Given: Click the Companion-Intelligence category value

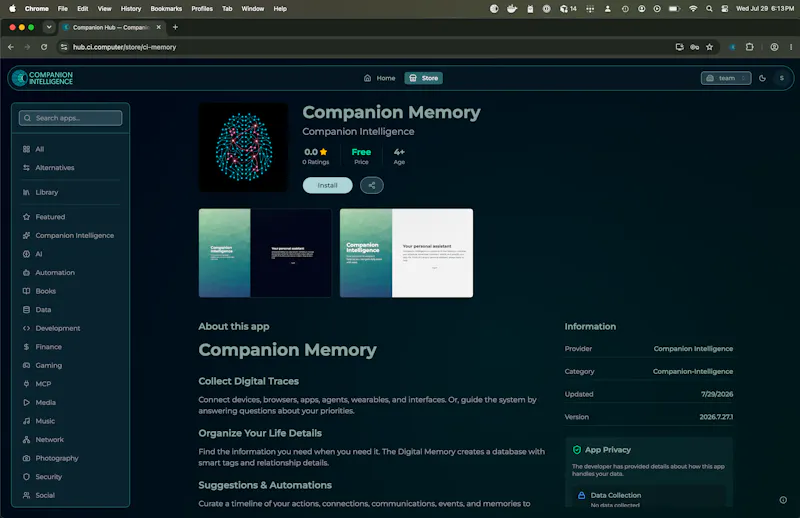Looking at the screenshot, I should pos(693,372).
